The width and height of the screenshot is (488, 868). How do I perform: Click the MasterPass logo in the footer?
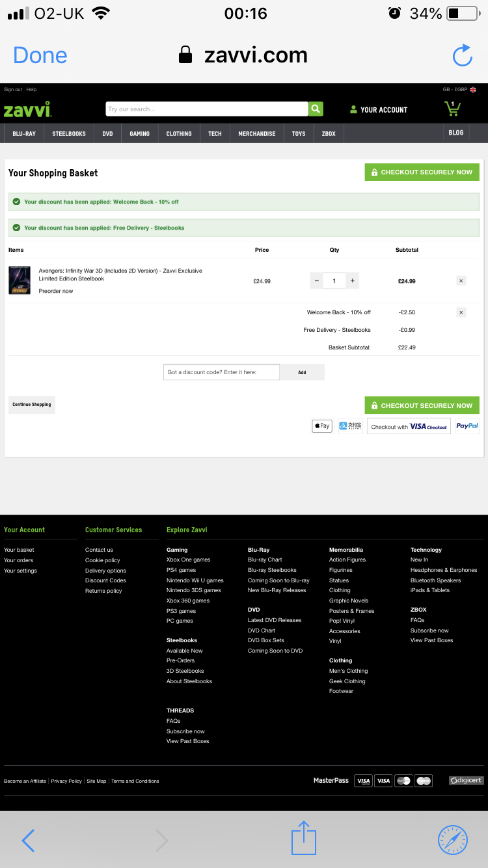(331, 780)
